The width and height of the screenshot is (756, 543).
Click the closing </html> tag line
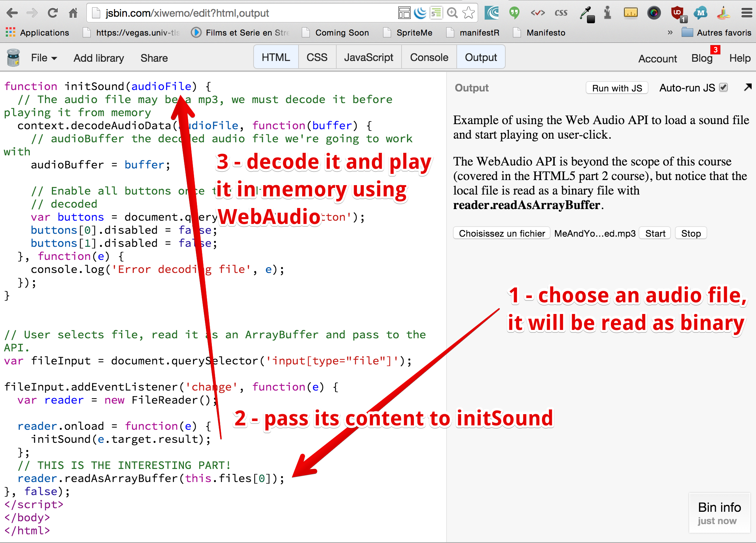[x=27, y=530]
